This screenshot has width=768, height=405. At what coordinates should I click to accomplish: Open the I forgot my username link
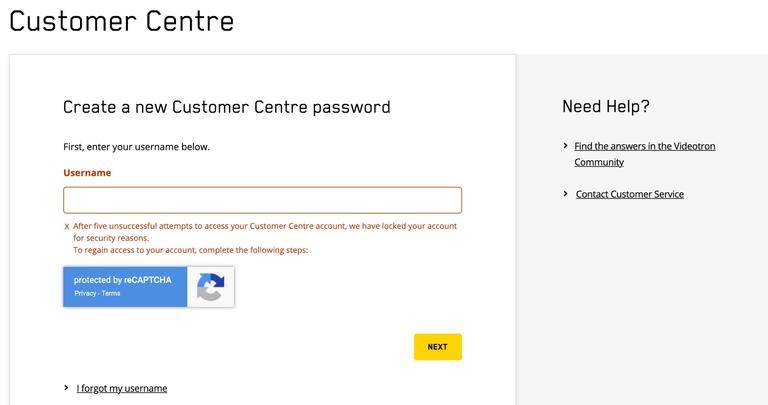[122, 388]
